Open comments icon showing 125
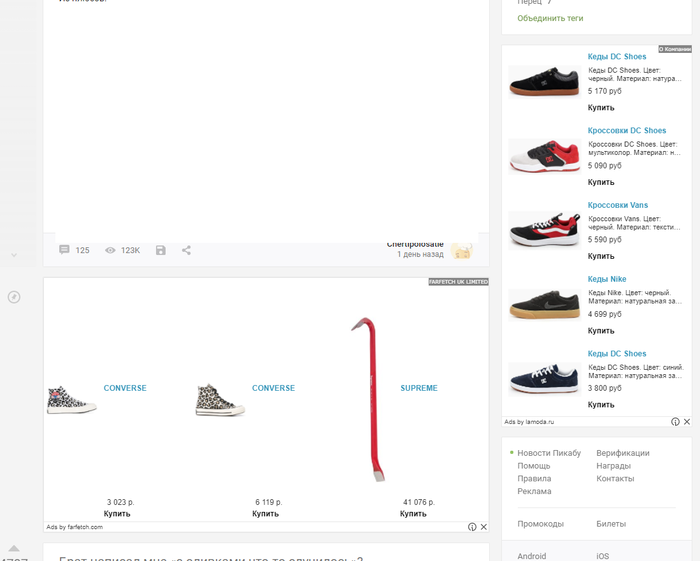 64,250
